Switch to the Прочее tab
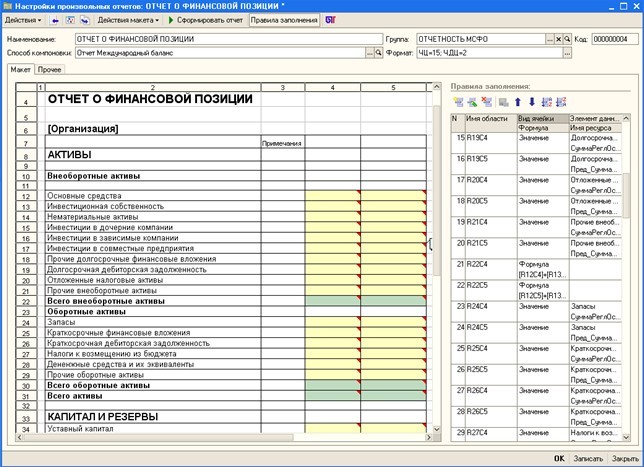The height and width of the screenshot is (467, 644). 49,70
